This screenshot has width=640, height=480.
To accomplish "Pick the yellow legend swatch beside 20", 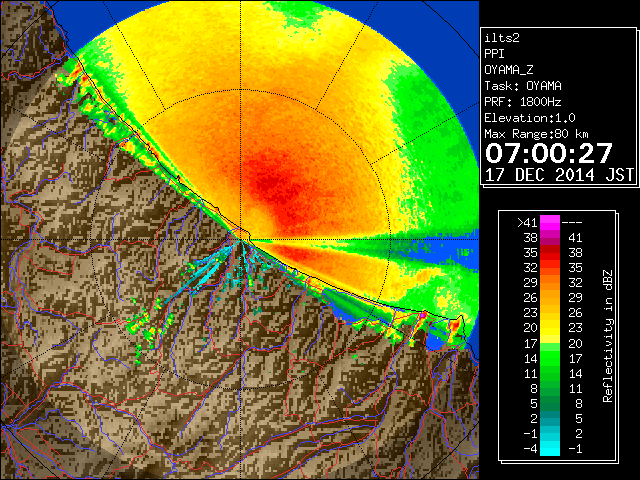I will (550, 328).
